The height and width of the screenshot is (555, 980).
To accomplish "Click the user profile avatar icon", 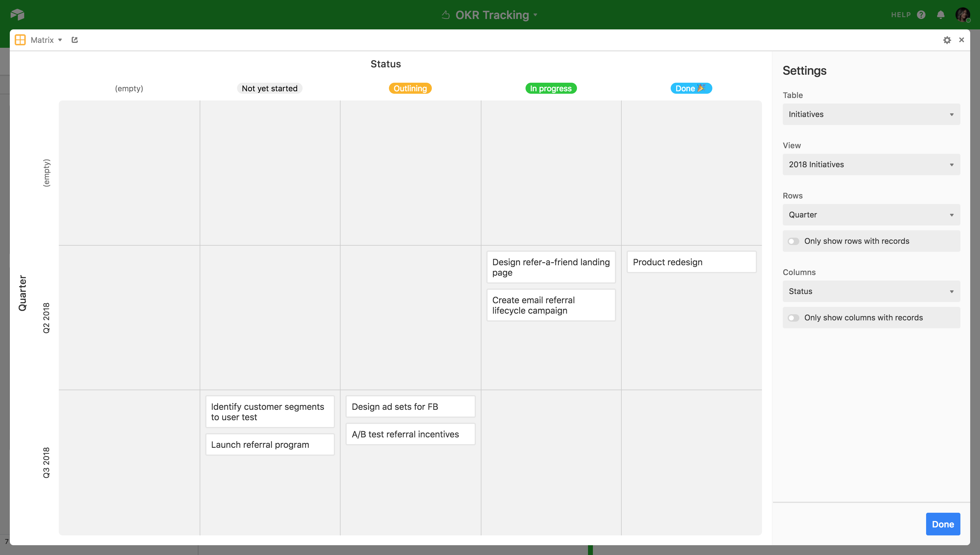I will tap(963, 15).
